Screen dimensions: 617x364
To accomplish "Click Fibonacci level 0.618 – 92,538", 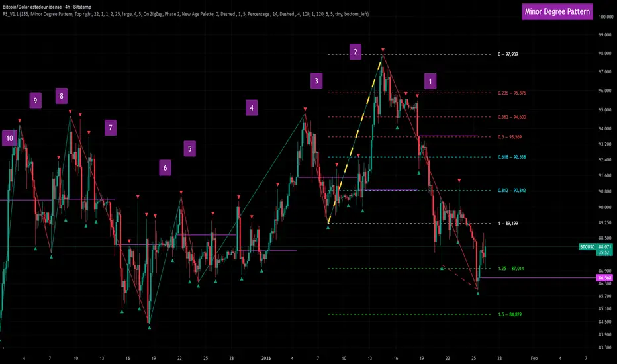I will [x=512, y=157].
